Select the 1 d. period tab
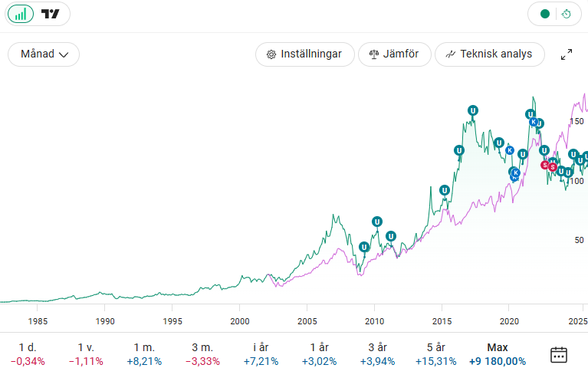The width and height of the screenshot is (588, 368). [28, 354]
